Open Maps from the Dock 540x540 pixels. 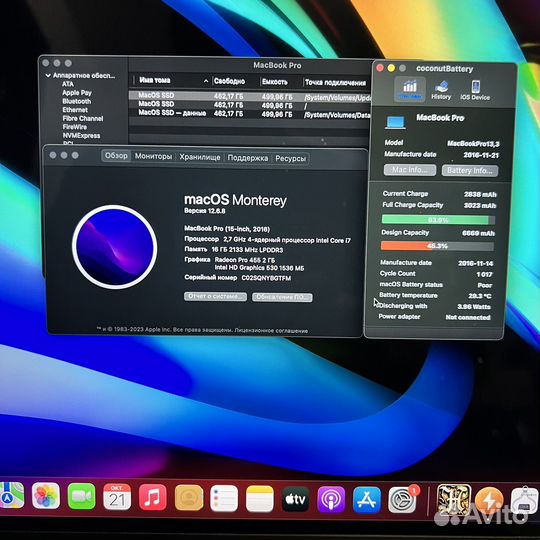point(11,496)
